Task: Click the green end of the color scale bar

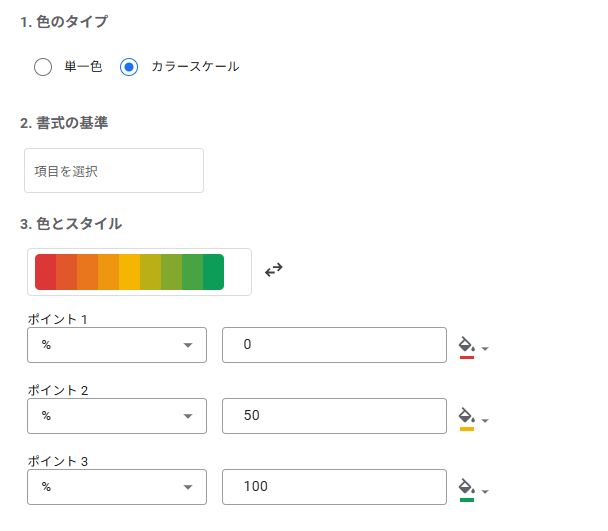Action: coord(213,272)
